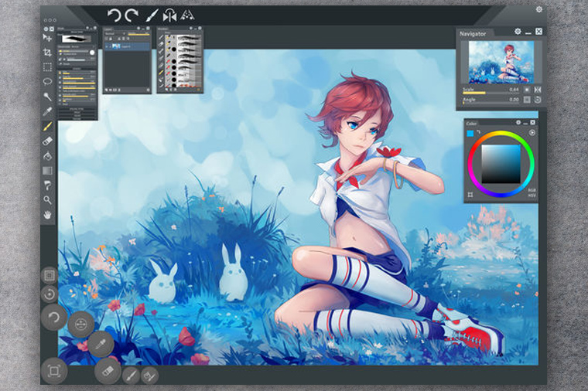Adjust the layer opacity slider in the Layers panel
This screenshot has height=391, width=588.
(138, 34)
